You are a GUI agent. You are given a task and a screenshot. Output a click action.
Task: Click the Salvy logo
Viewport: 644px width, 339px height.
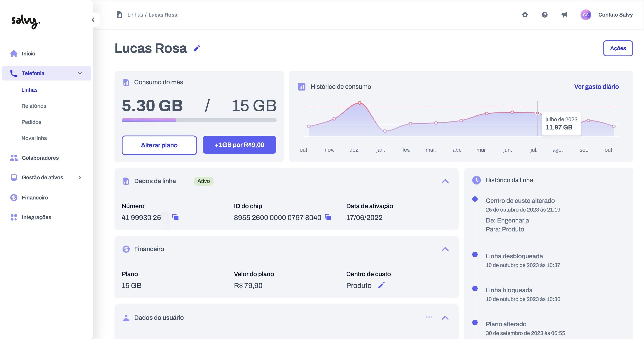coord(26,22)
